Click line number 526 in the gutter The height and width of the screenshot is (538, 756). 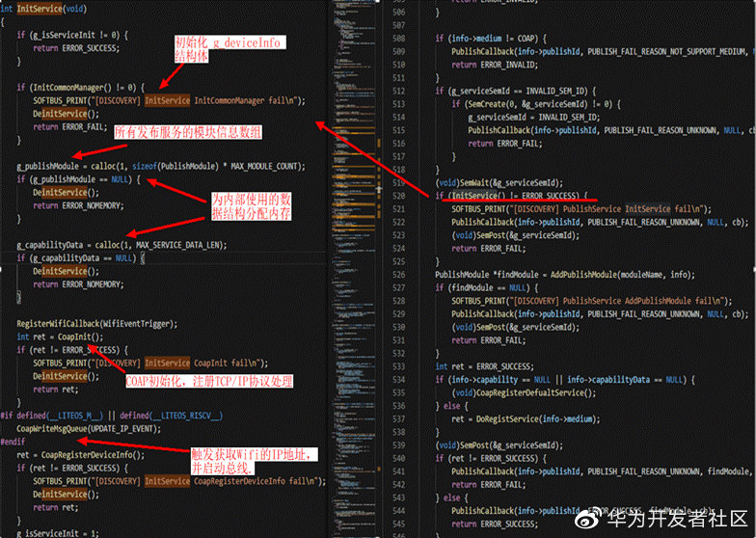(x=399, y=275)
